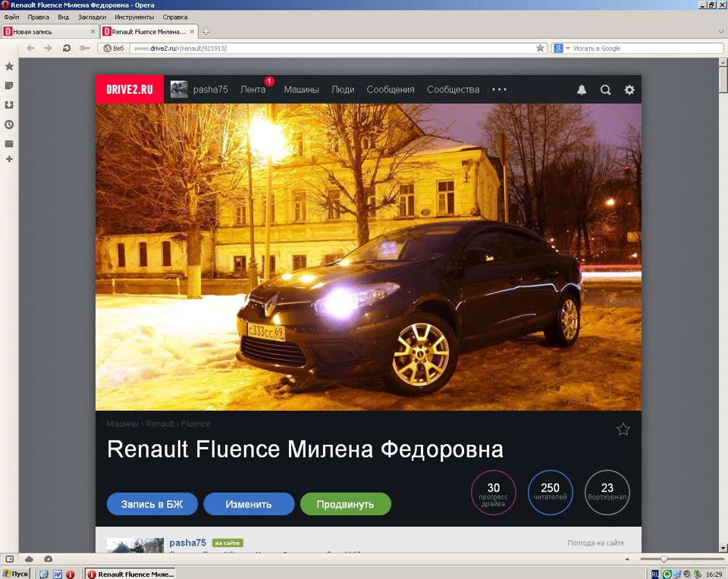Launch Internet Explorer from quick launch
This screenshot has height=579, width=728.
(44, 574)
